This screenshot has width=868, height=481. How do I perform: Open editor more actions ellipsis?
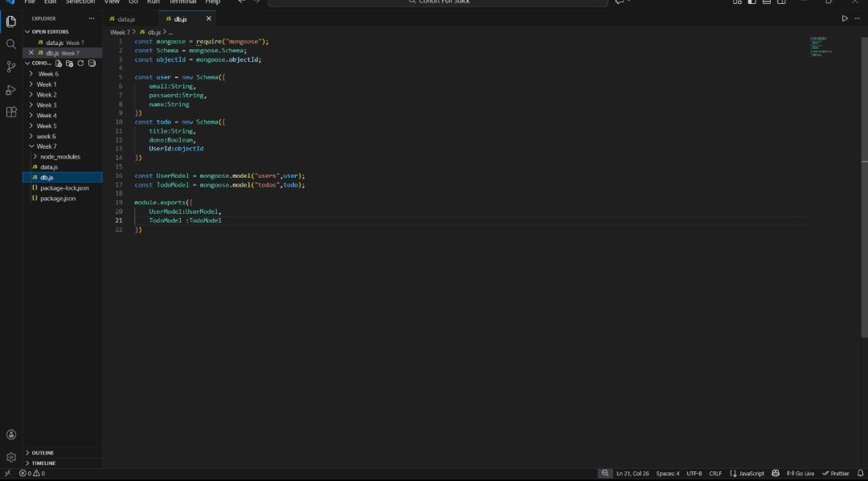857,18
